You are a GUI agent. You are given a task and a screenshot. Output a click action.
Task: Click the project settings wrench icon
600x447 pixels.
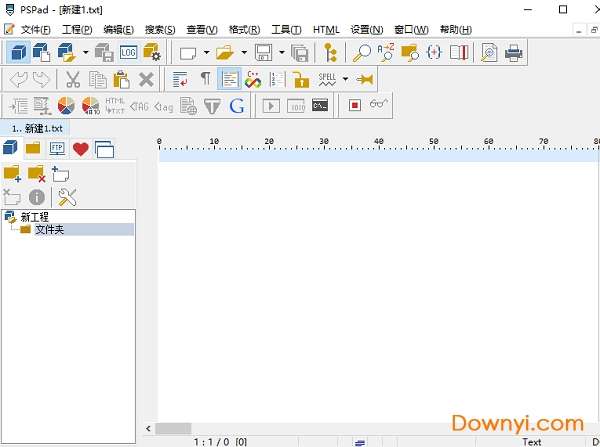[68, 197]
